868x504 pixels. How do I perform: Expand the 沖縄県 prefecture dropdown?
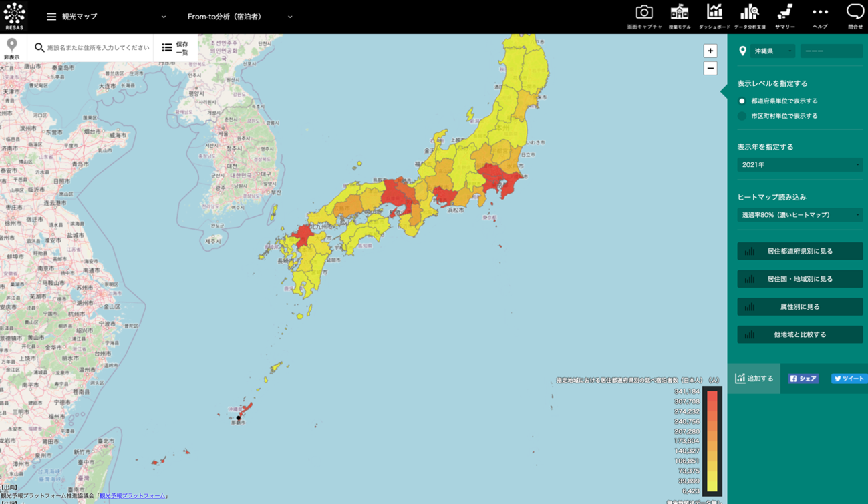772,51
